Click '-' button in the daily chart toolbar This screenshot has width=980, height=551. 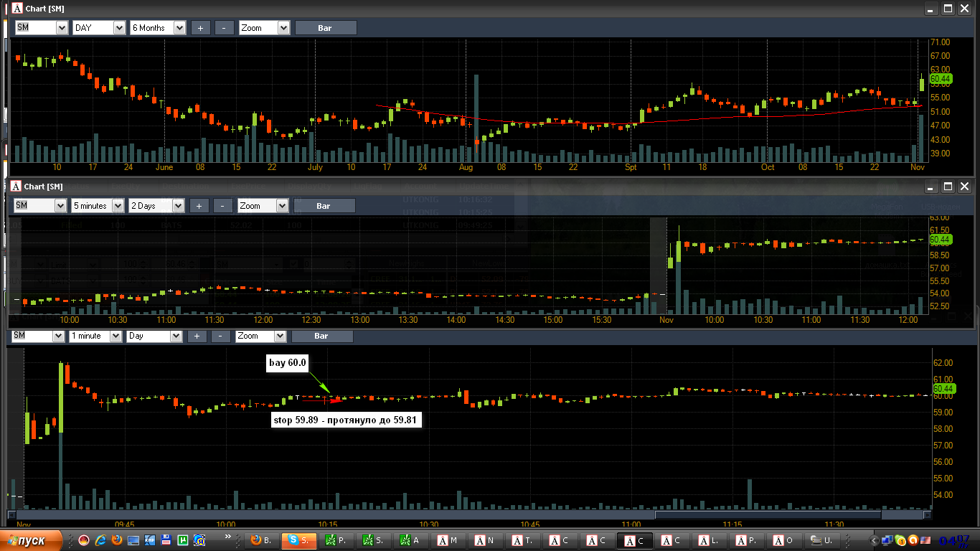(224, 28)
